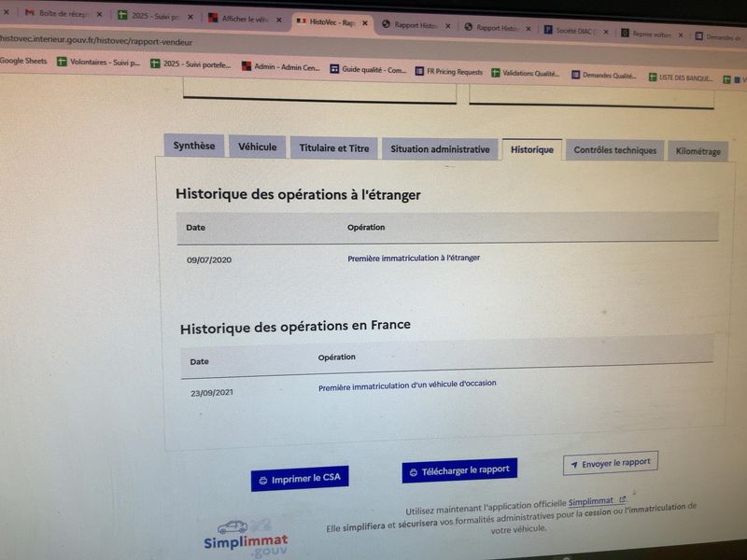Click the Sheets icon of Validations Qualité bookmark
747x560 pixels.
coord(496,73)
